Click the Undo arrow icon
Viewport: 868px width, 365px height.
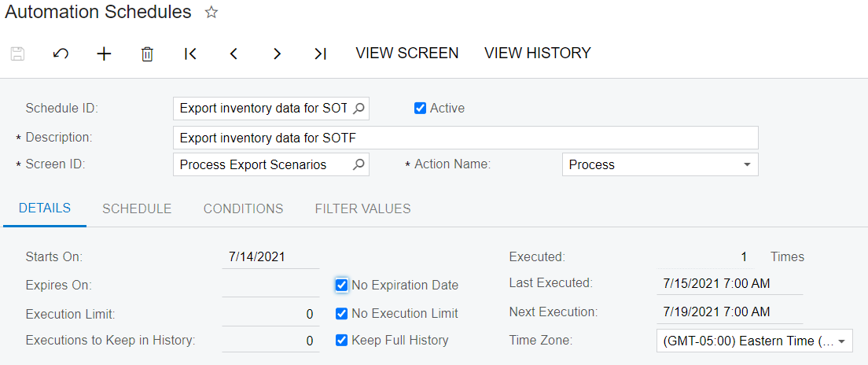tap(61, 53)
